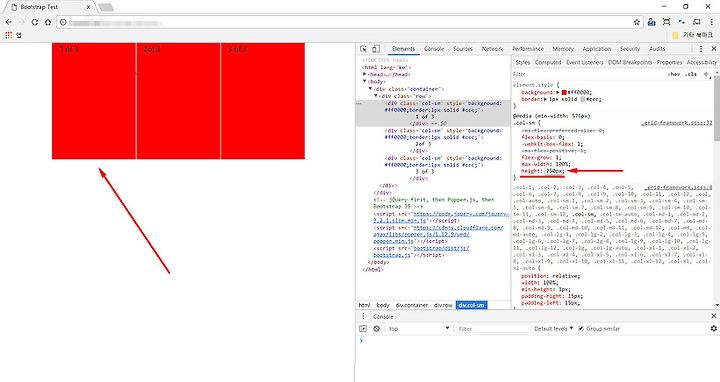This screenshot has width=720, height=382.
Task: Select the inspect element picker icon
Action: pos(363,49)
